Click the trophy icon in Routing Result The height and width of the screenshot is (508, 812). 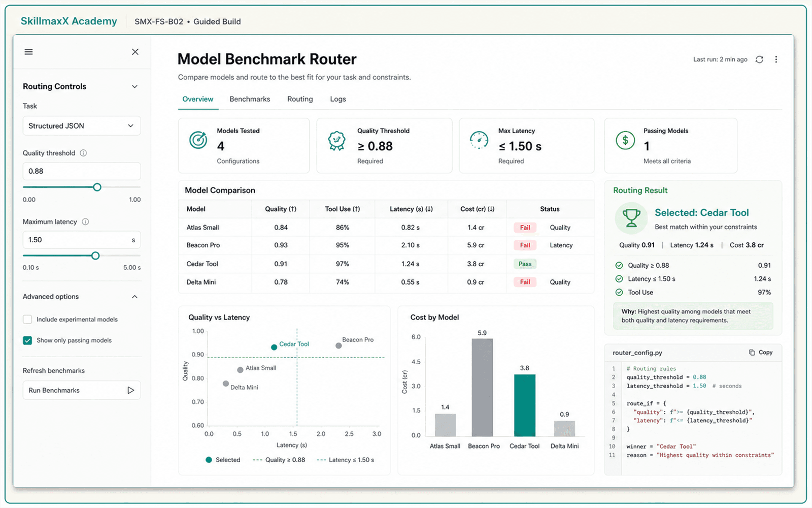click(631, 218)
